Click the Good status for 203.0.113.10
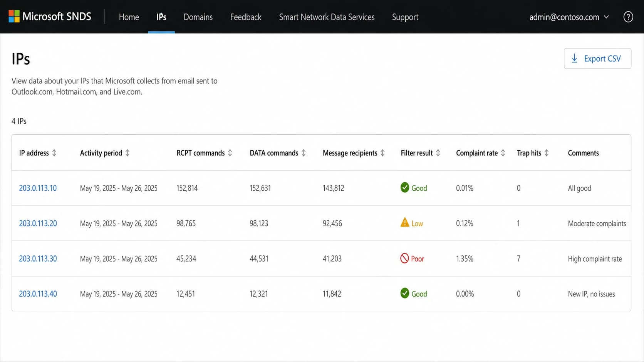The image size is (644, 362). pyautogui.click(x=419, y=188)
